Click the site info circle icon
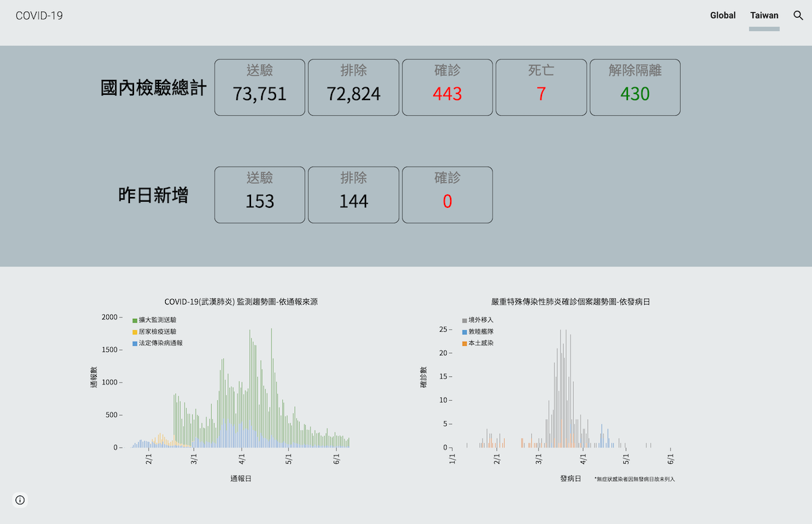 (x=20, y=500)
